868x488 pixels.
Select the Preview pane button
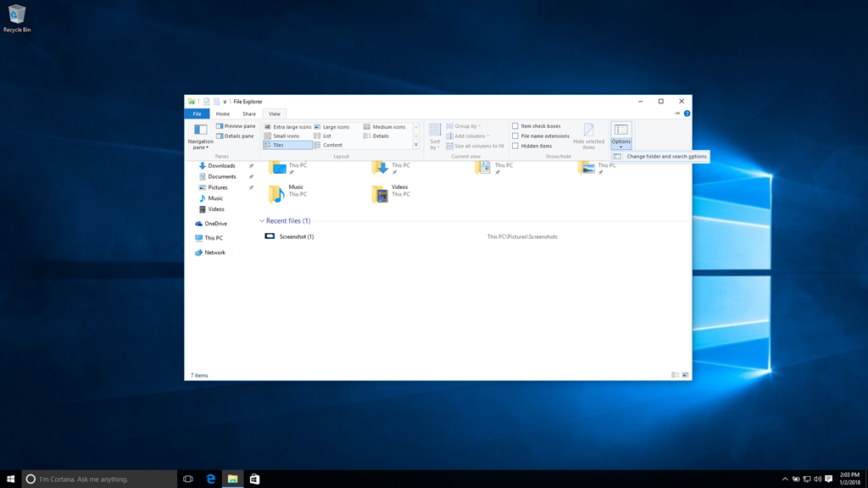pyautogui.click(x=236, y=126)
